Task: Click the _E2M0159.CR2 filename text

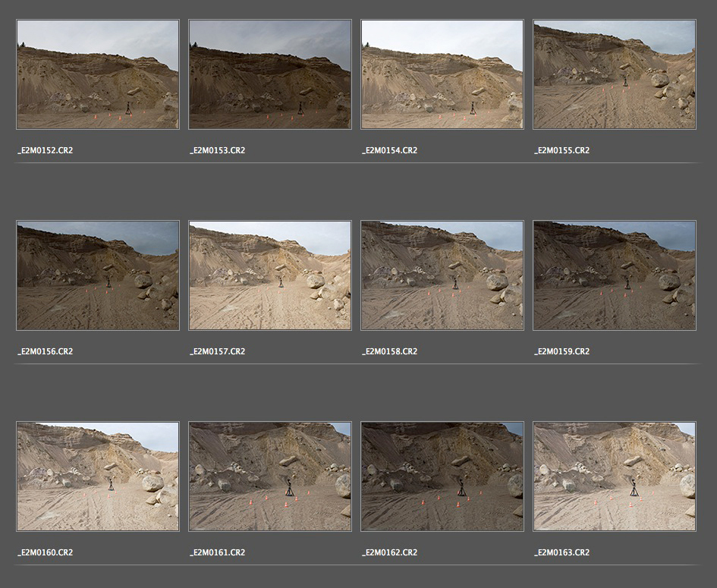Action: (561, 351)
